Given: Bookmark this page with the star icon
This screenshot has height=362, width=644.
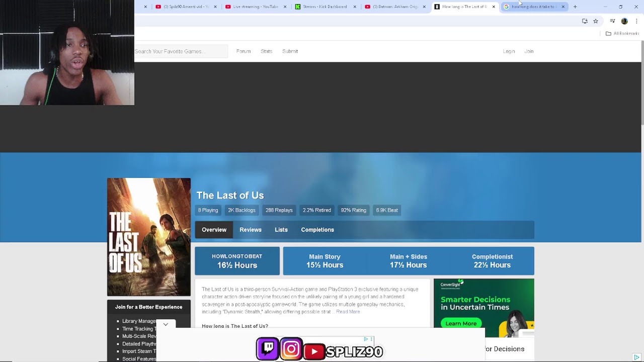Looking at the screenshot, I should (x=596, y=21).
